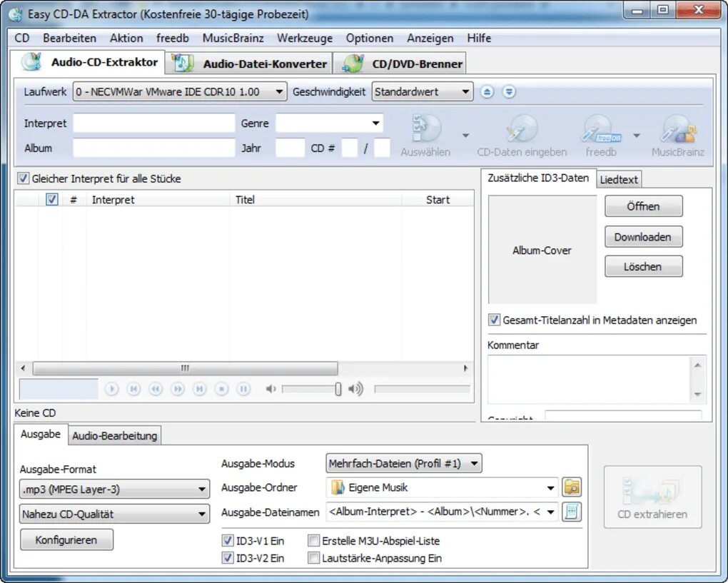This screenshot has height=583, width=728.
Task: Click the previous track button
Action: (133, 388)
